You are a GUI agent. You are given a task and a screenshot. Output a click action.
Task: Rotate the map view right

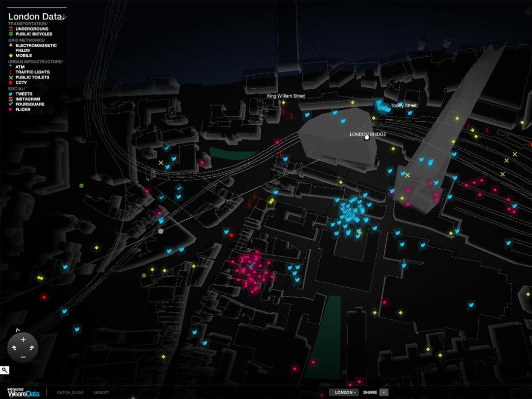click(x=32, y=348)
